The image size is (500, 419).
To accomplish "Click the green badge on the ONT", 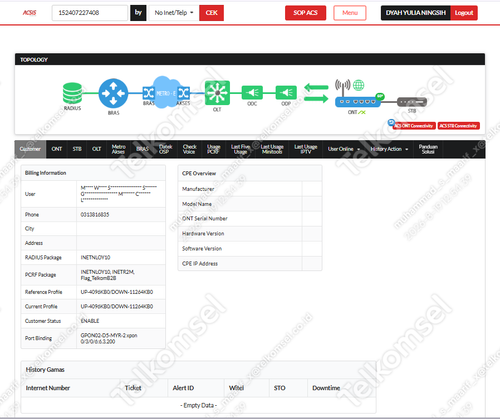I will pos(380,96).
